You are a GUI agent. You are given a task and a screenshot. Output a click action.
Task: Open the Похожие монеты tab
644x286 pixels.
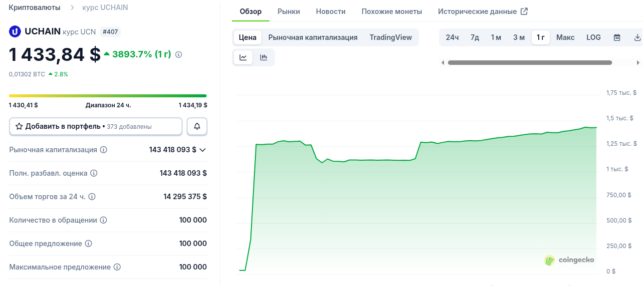pos(392,11)
